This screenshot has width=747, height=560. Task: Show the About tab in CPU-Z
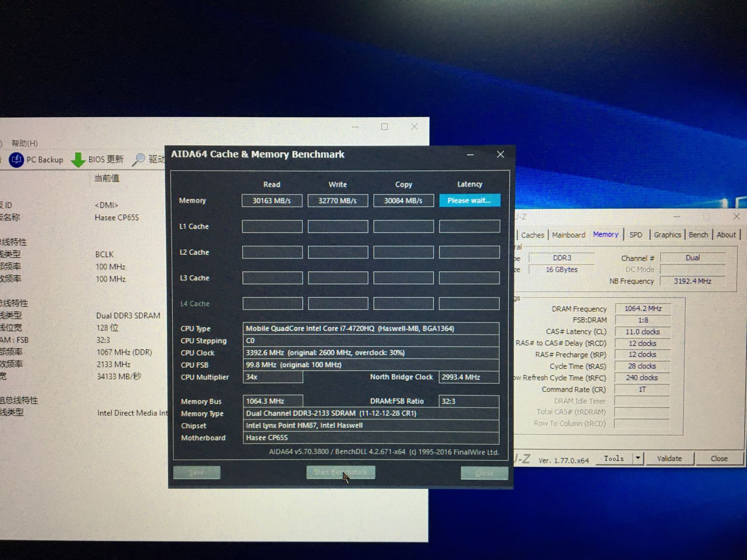pos(726,235)
